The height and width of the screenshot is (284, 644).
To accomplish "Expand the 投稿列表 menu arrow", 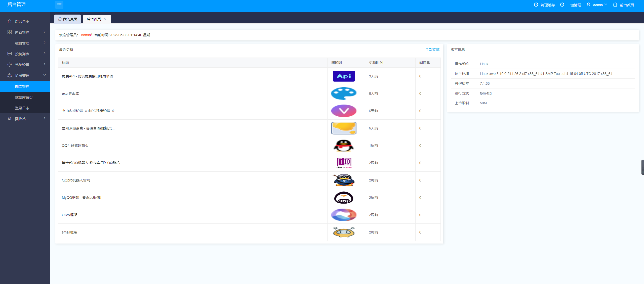I will (45, 53).
